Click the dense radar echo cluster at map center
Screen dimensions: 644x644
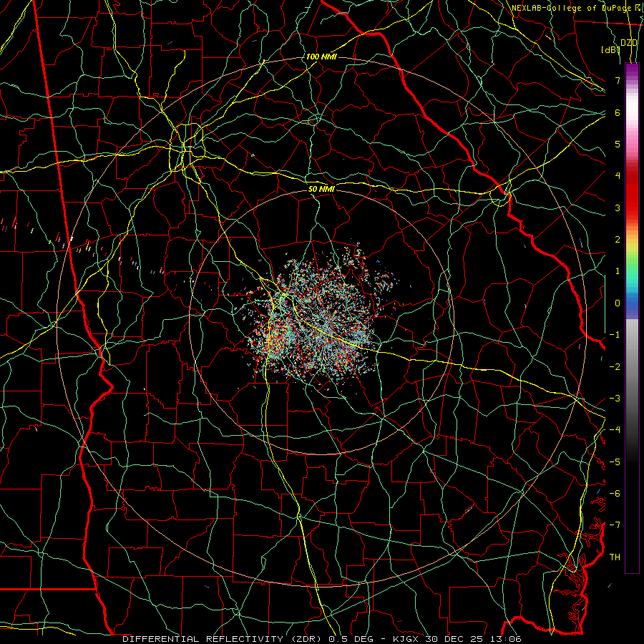point(318,323)
